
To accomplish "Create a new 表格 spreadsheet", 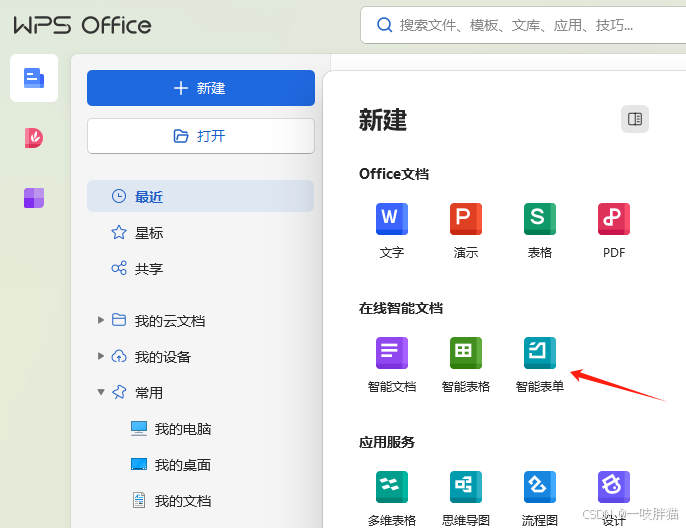I will click(x=540, y=231).
